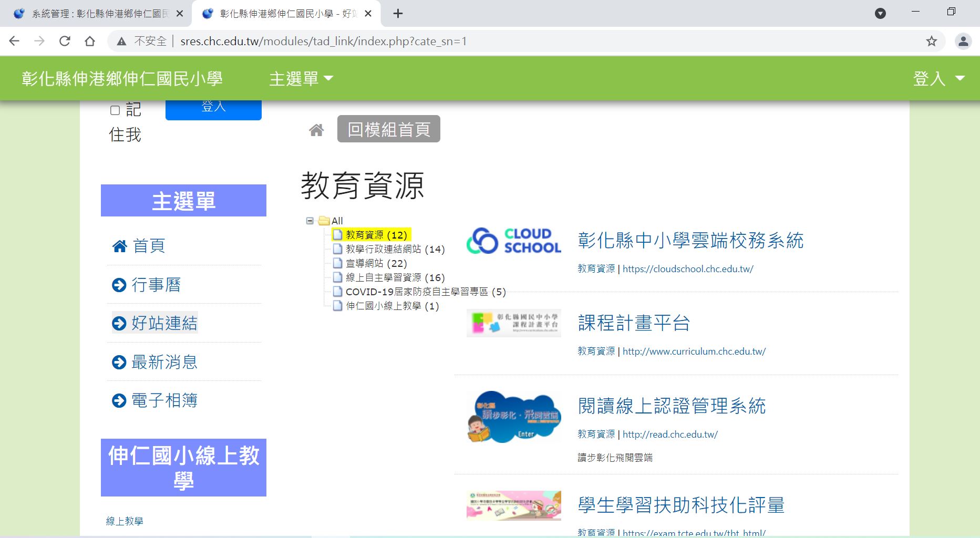Screen dimensions: 980x538
Task: Open 行事曆 in the sidebar menu
Action: (x=147, y=285)
